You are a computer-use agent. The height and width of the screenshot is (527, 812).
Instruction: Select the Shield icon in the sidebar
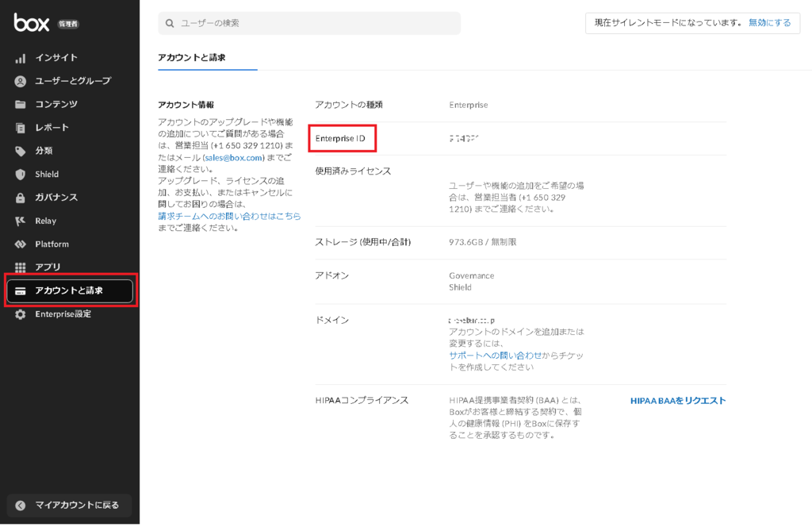tap(21, 175)
